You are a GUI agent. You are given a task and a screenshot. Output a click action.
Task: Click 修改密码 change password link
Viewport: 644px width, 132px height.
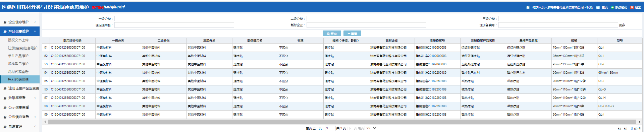[621, 7]
